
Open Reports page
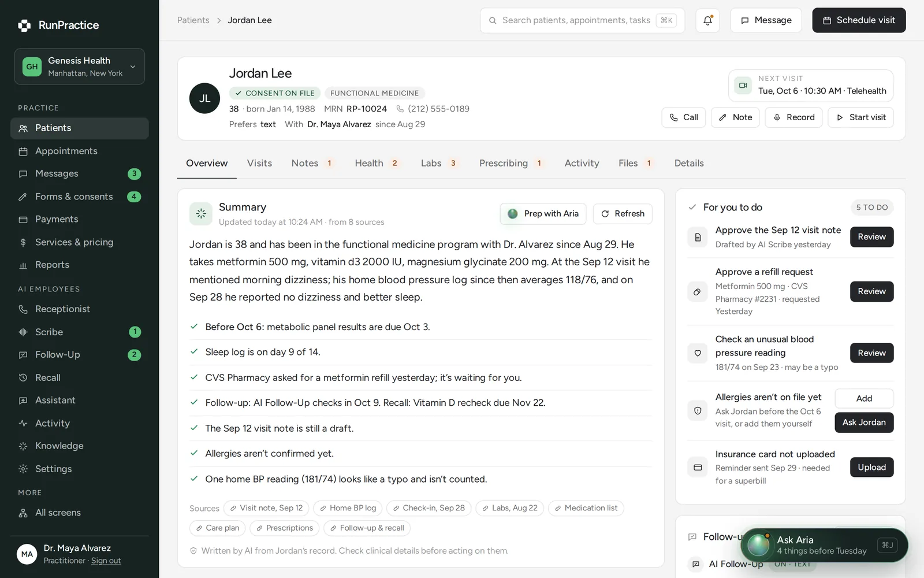pos(79,265)
